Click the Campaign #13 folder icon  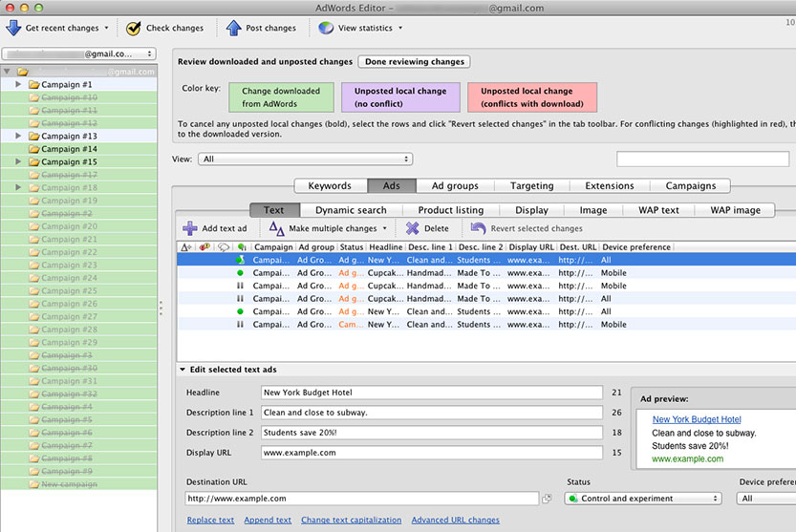(x=34, y=136)
